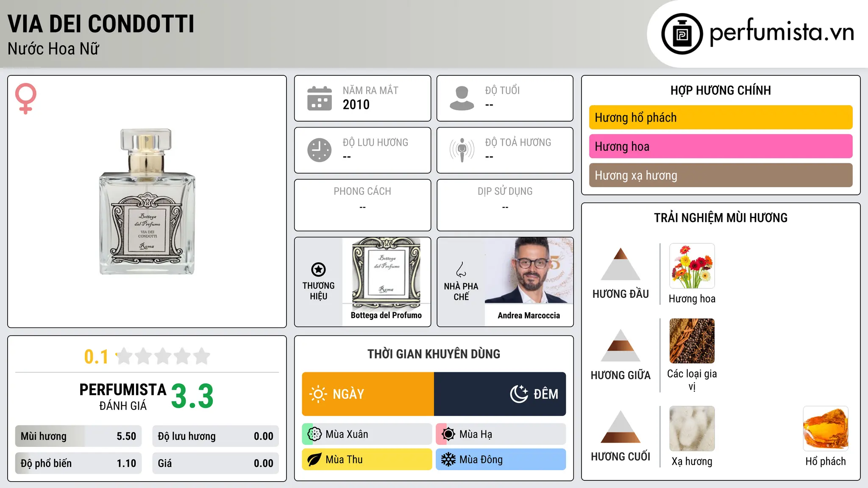Click the Giá score bar

(216, 463)
